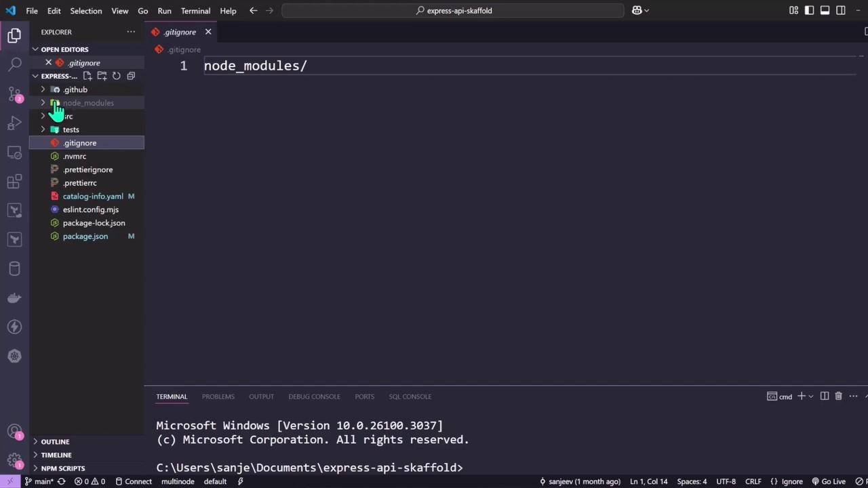The width and height of the screenshot is (868, 488).
Task: Split the terminal panel
Action: (x=825, y=396)
